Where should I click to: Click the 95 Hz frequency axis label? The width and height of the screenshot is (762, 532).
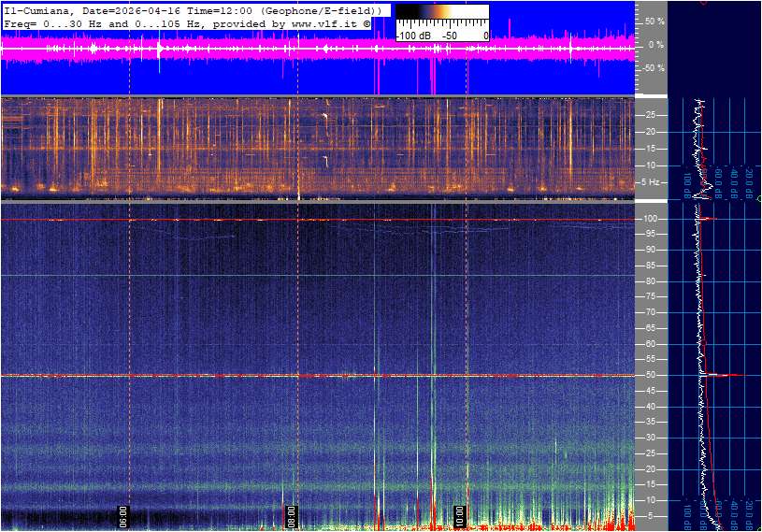(x=650, y=234)
